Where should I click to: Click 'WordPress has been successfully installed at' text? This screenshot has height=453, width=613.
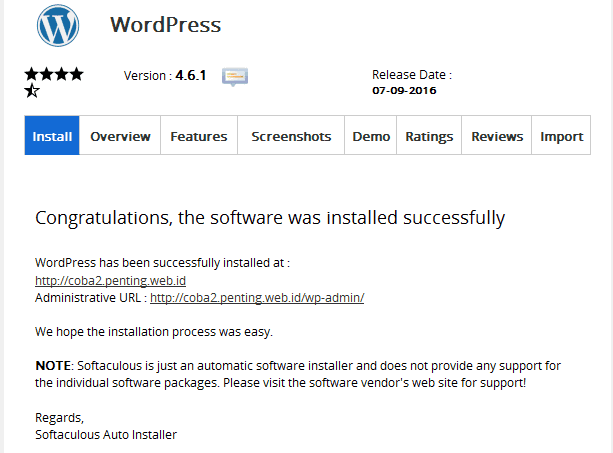tap(162, 263)
